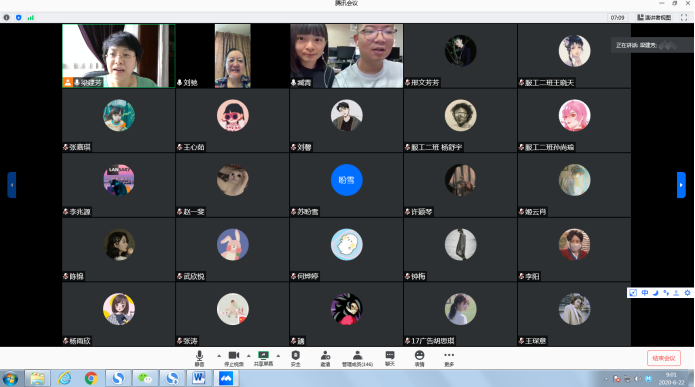Open manage members (146) panel
Screen dimensions: 695x387
click(357, 358)
